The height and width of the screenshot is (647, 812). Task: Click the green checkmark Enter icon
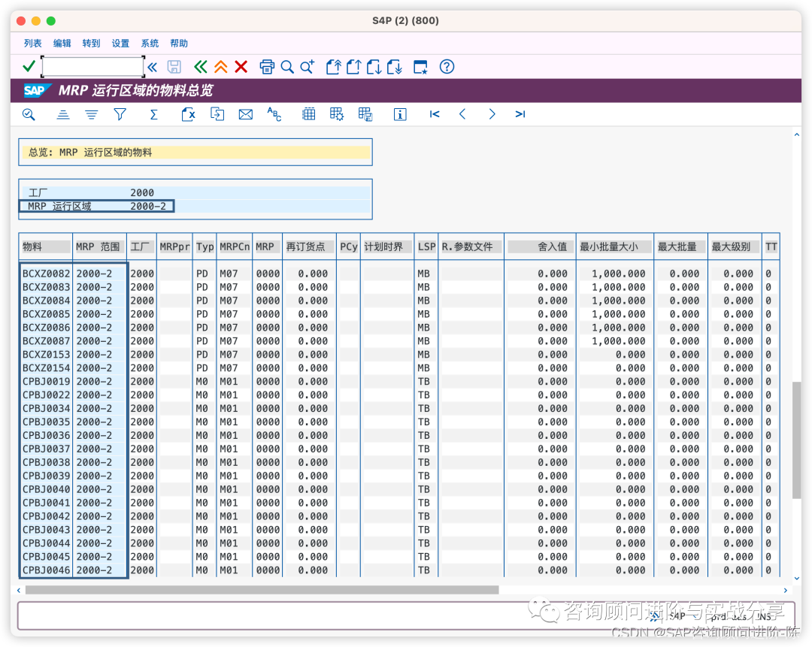[x=29, y=66]
